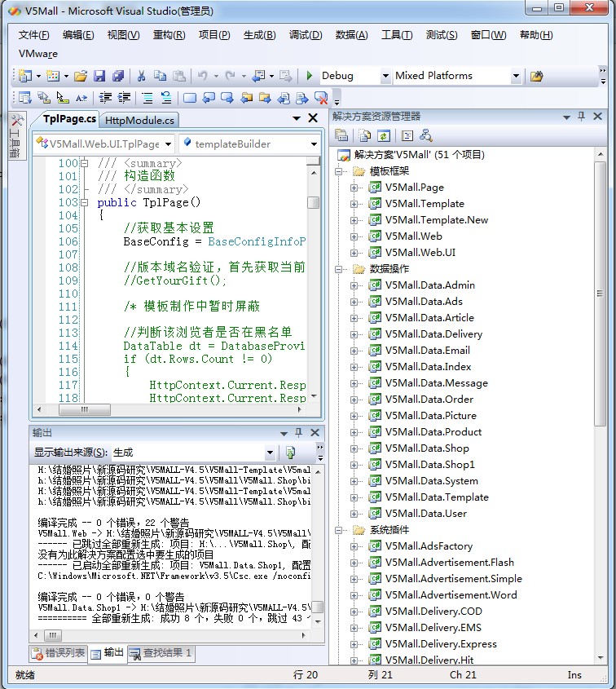616x689 pixels.
Task: Switch to the 查找结果 1 tab
Action: click(161, 653)
